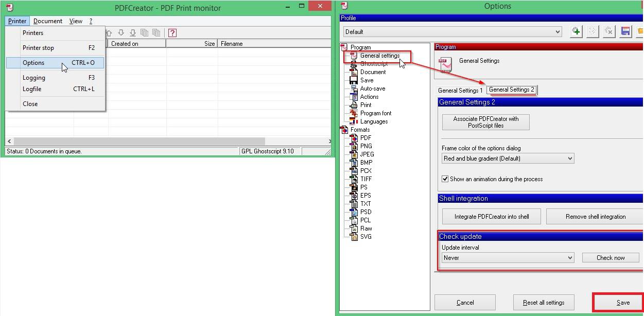Click the large General Settings PDF icon
This screenshot has height=316, width=644.
coord(445,65)
